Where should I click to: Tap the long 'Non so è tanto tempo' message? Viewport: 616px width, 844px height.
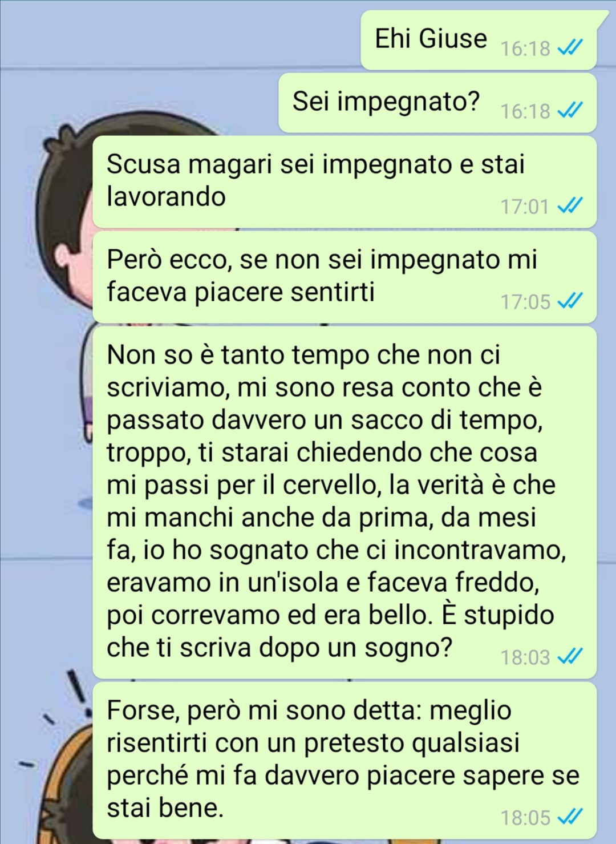coord(345,502)
